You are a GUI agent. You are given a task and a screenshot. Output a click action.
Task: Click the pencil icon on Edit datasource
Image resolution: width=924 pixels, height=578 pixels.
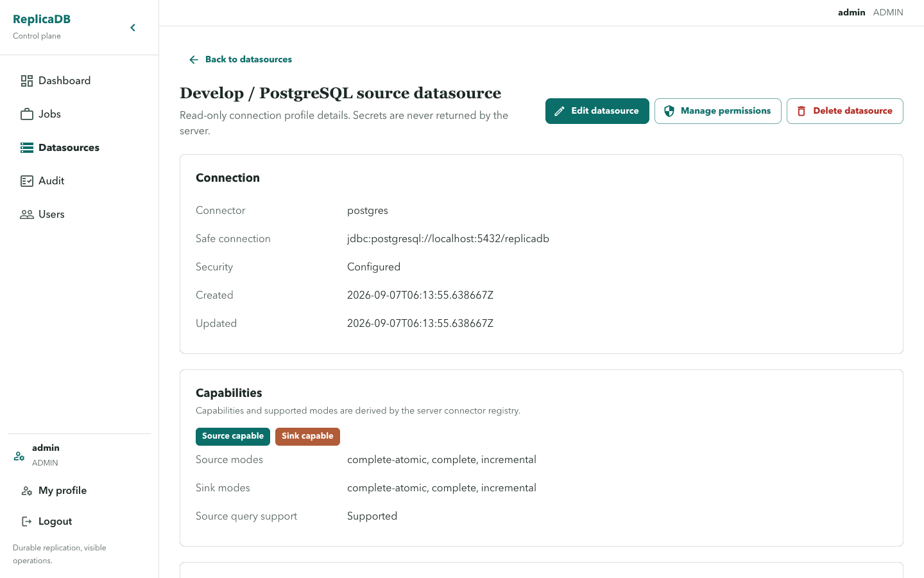(x=560, y=111)
